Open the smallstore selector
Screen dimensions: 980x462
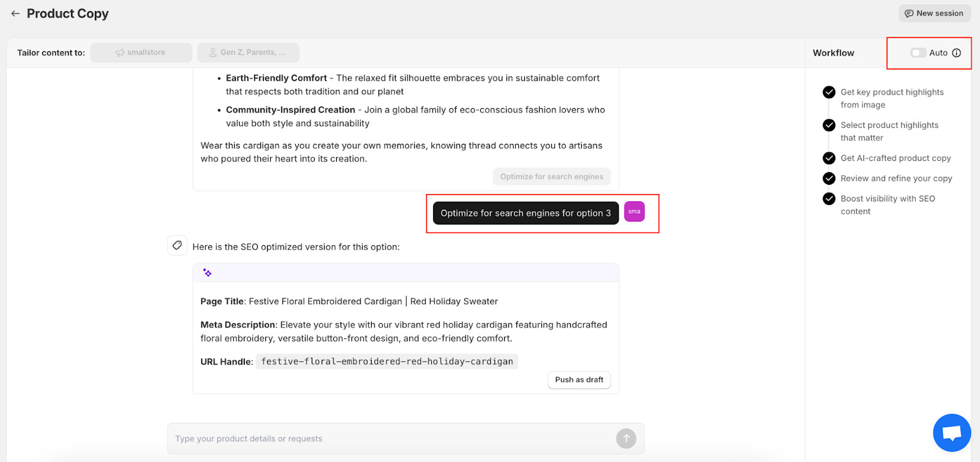(141, 53)
